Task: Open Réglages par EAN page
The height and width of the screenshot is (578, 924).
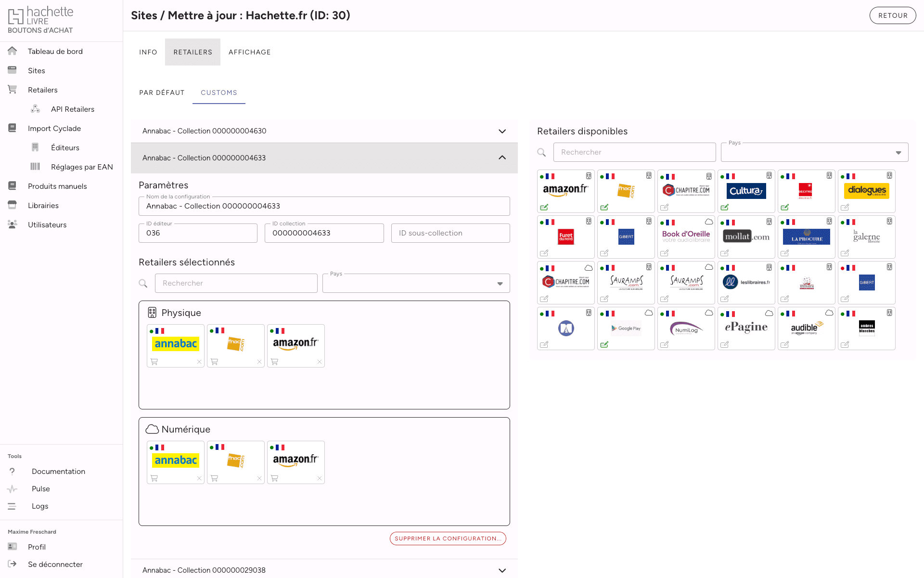Action: [82, 167]
